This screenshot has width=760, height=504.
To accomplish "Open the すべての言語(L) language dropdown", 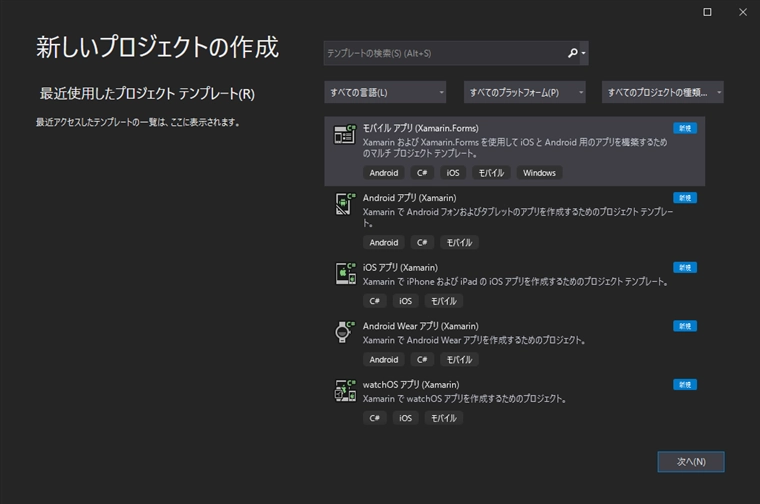I will coord(385,92).
